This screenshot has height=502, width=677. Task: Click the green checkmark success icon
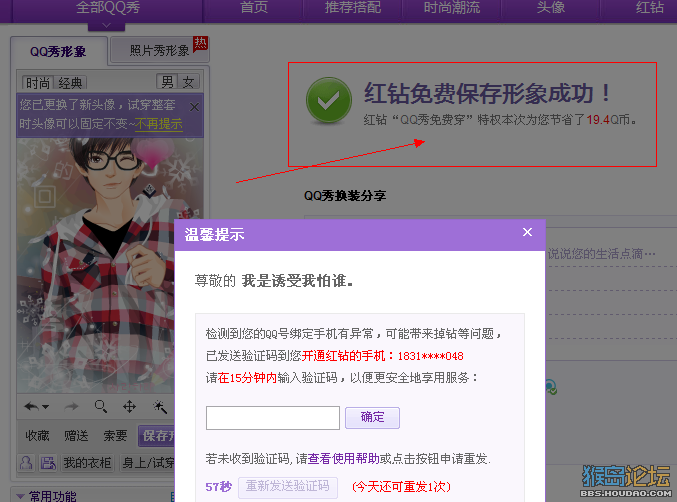(x=329, y=100)
